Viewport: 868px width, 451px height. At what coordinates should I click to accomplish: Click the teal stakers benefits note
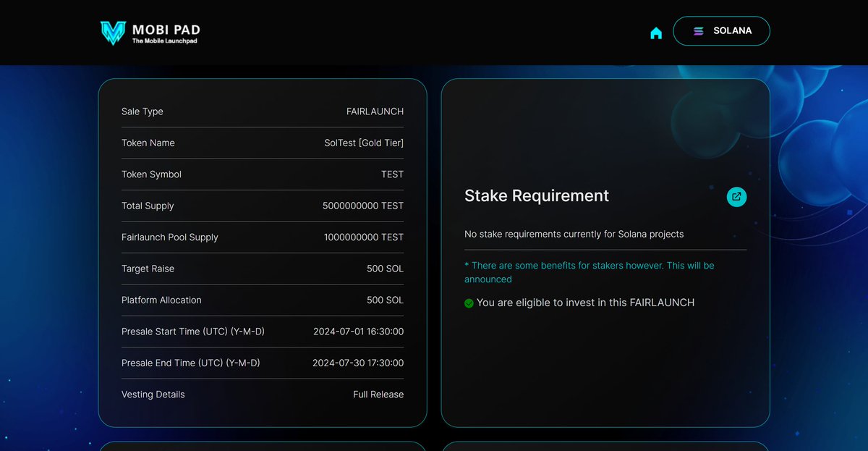(589, 272)
